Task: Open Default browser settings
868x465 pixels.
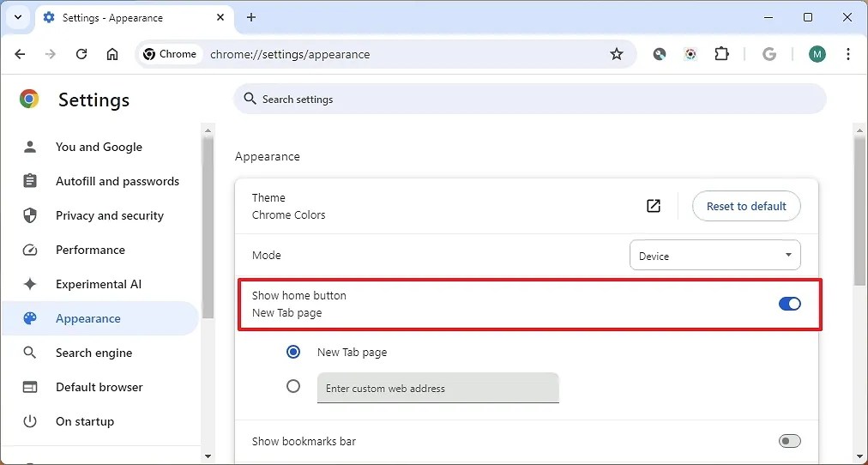Action: point(100,388)
